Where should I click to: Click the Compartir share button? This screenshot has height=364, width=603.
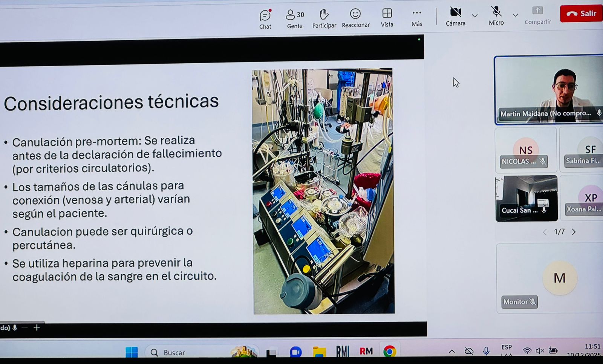point(537,15)
